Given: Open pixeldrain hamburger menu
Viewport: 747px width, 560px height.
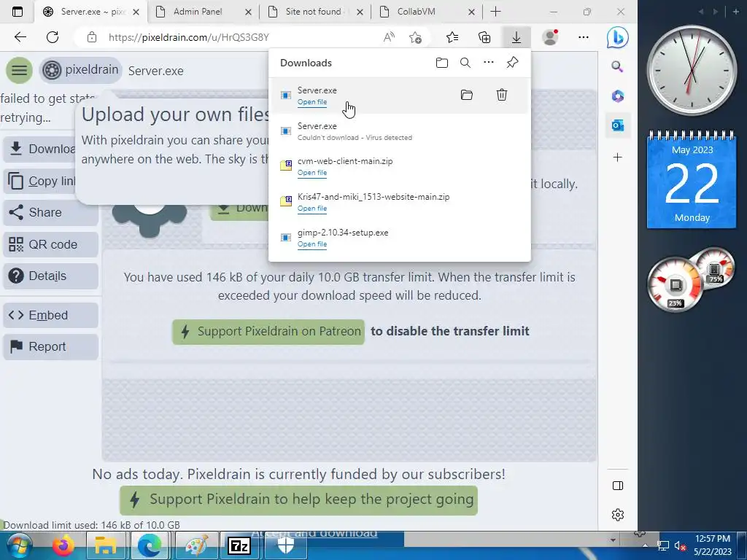Looking at the screenshot, I should (19, 71).
